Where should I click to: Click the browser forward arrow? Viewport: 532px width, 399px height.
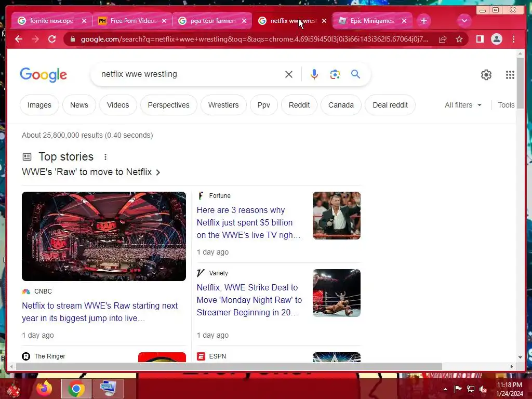tap(35, 39)
